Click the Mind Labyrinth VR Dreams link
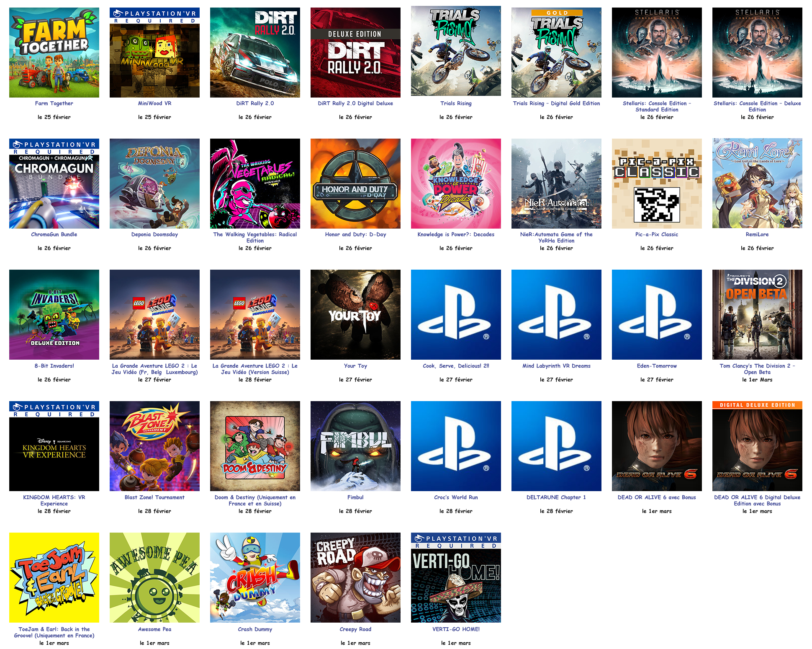This screenshot has width=812, height=649. (x=556, y=366)
